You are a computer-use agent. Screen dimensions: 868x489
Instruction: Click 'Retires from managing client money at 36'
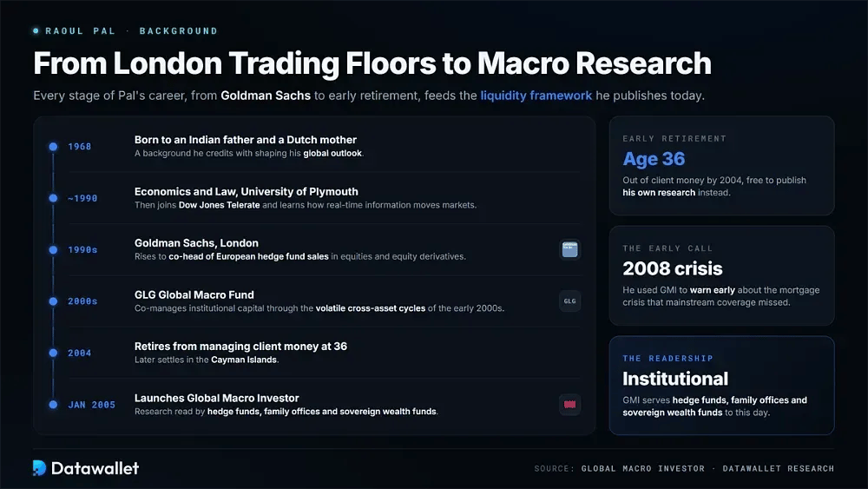pos(240,346)
